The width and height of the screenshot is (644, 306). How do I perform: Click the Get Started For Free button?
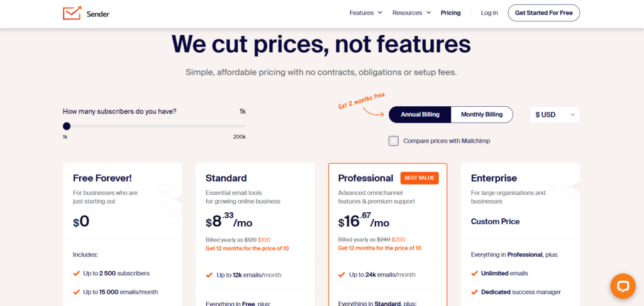[x=544, y=13]
